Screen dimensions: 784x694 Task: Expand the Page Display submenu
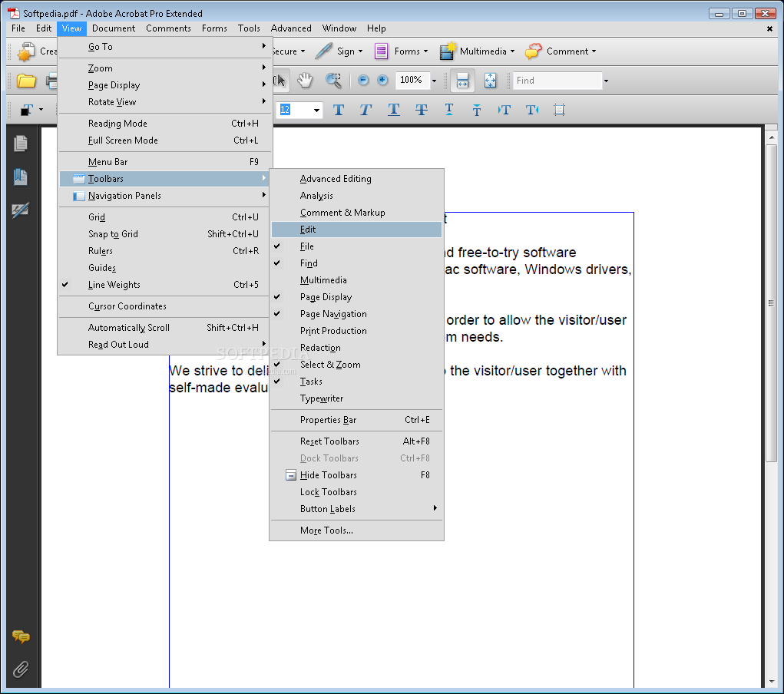165,85
